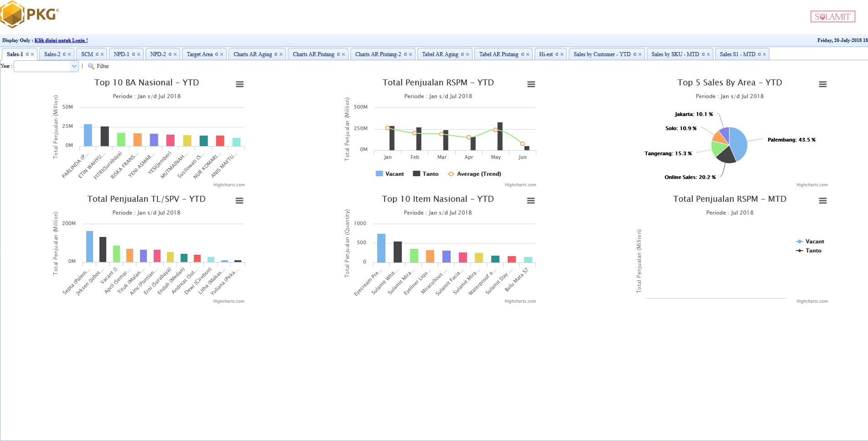The width and height of the screenshot is (868, 441).
Task: Click the PKG logo
Action: (30, 15)
